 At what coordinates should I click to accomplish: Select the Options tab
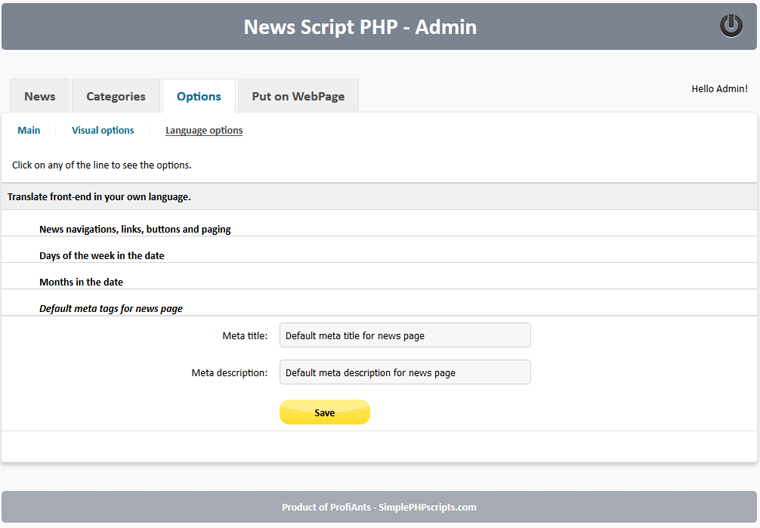199,96
